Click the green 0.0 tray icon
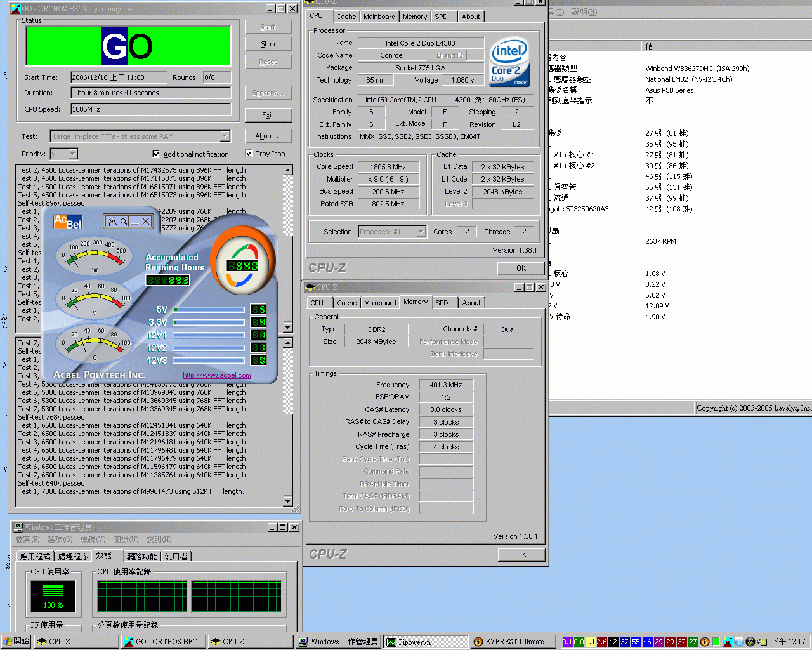The image size is (812, 650). [579, 642]
